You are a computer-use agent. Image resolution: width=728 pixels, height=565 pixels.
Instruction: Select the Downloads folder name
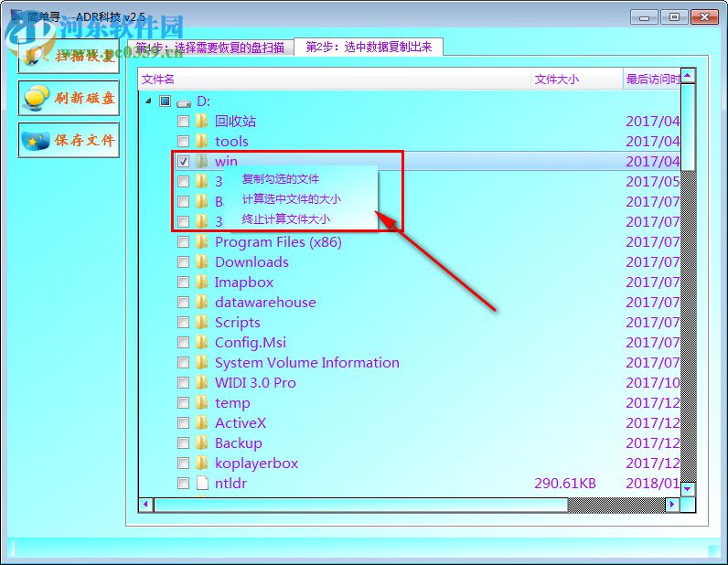(x=252, y=262)
